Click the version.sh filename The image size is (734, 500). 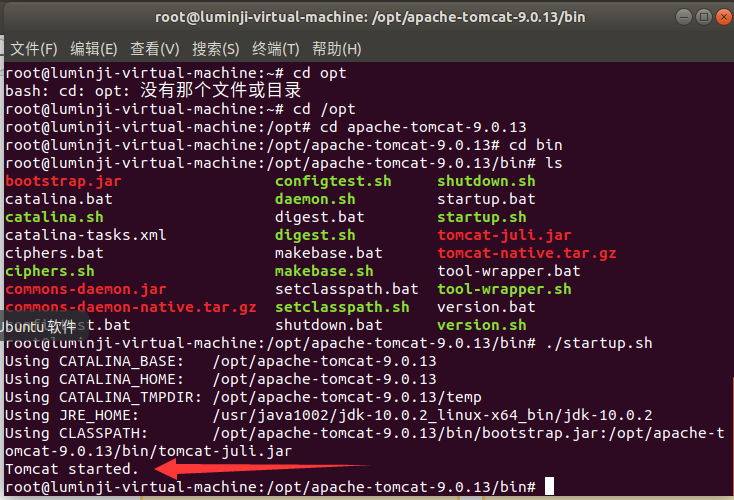click(x=482, y=325)
